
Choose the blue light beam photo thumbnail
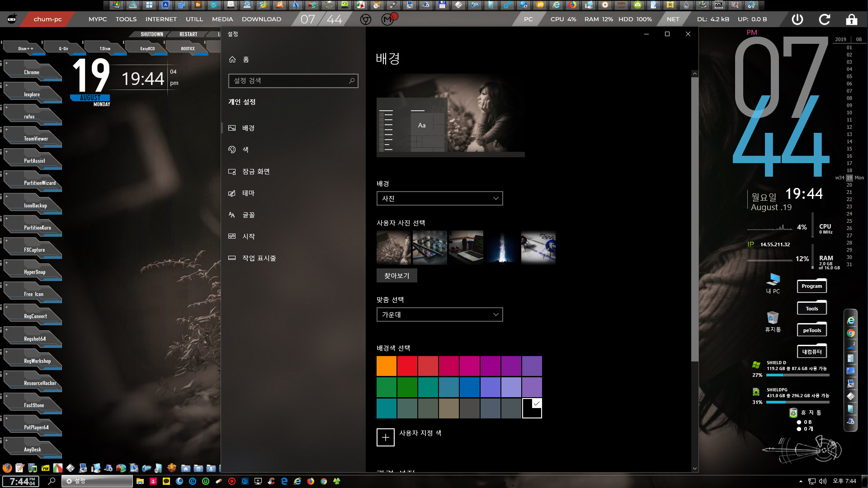click(x=502, y=247)
